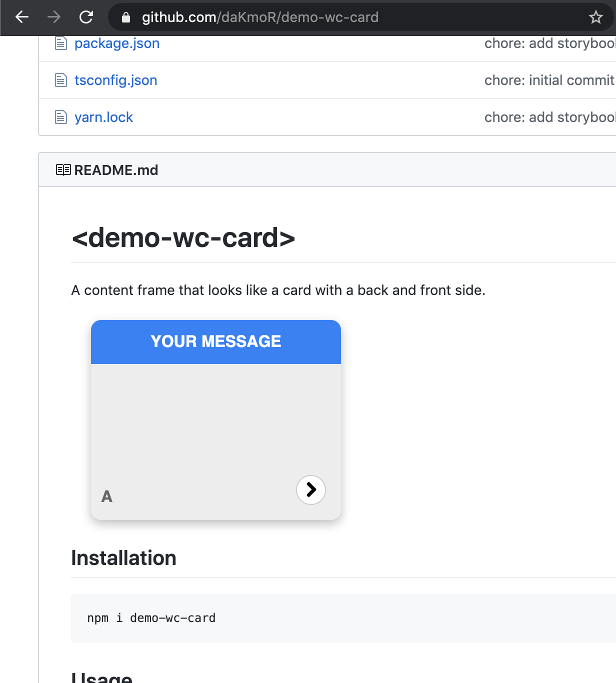Select the npm install command text

point(151,618)
